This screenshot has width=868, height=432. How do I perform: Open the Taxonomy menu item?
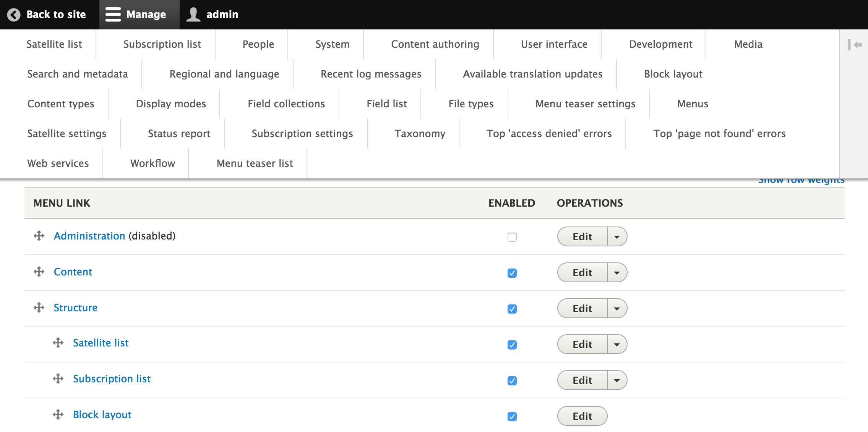[x=420, y=134]
